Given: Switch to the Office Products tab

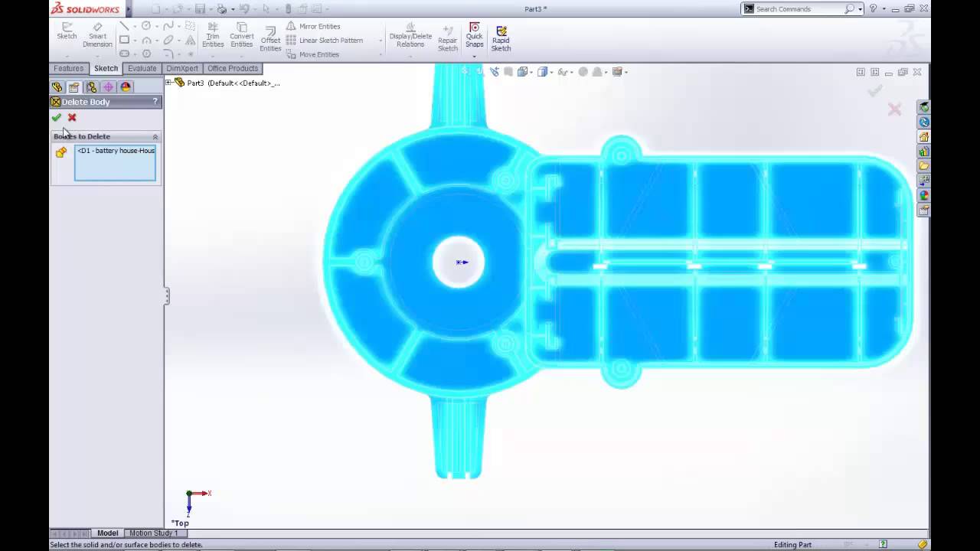Looking at the screenshot, I should 233,69.
